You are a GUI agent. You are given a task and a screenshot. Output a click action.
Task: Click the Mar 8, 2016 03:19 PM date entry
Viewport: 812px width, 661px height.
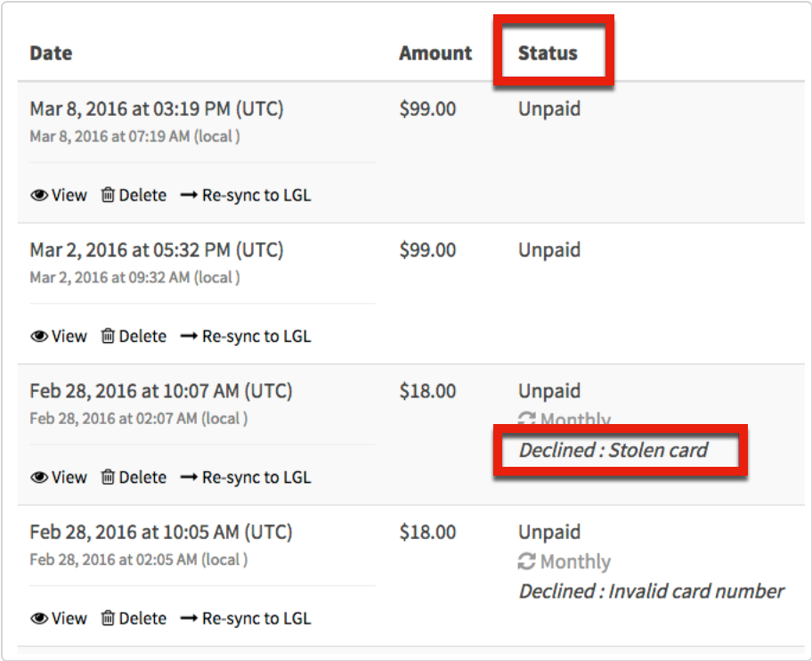157,109
